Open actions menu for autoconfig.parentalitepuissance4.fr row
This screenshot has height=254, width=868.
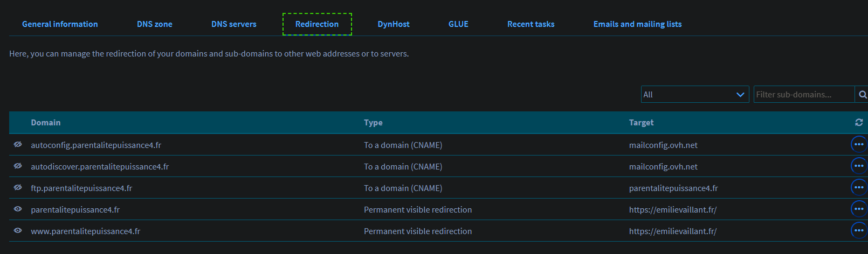(x=858, y=145)
